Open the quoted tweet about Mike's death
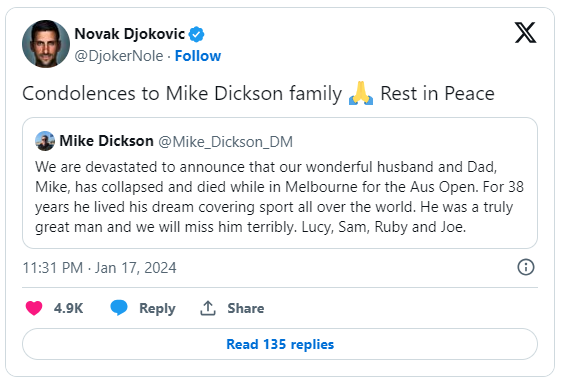Image resolution: width=563 pixels, height=386 pixels. [280, 183]
